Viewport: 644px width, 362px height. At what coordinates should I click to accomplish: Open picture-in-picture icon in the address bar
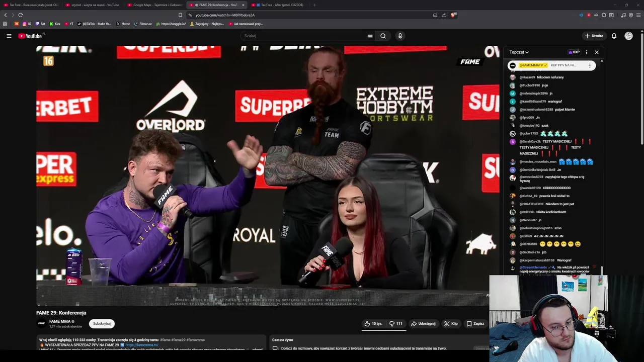coord(435,15)
